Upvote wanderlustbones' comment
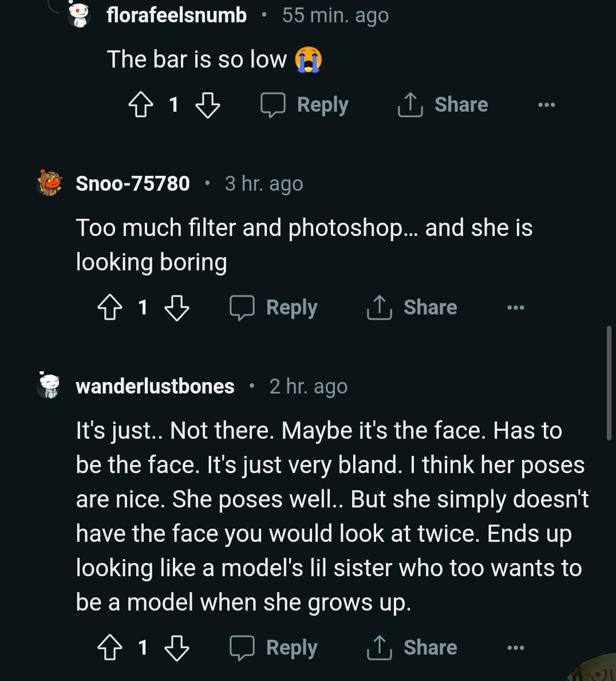 (x=109, y=648)
